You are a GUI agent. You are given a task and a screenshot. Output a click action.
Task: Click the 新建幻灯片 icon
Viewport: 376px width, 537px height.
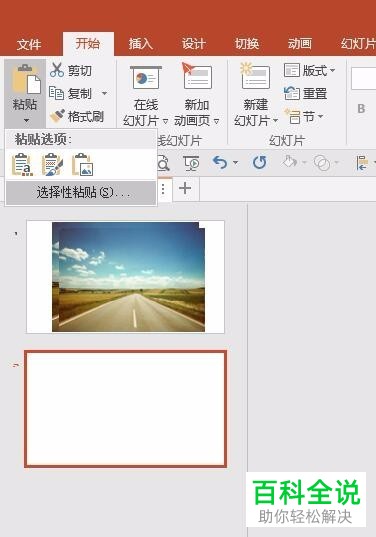(255, 77)
